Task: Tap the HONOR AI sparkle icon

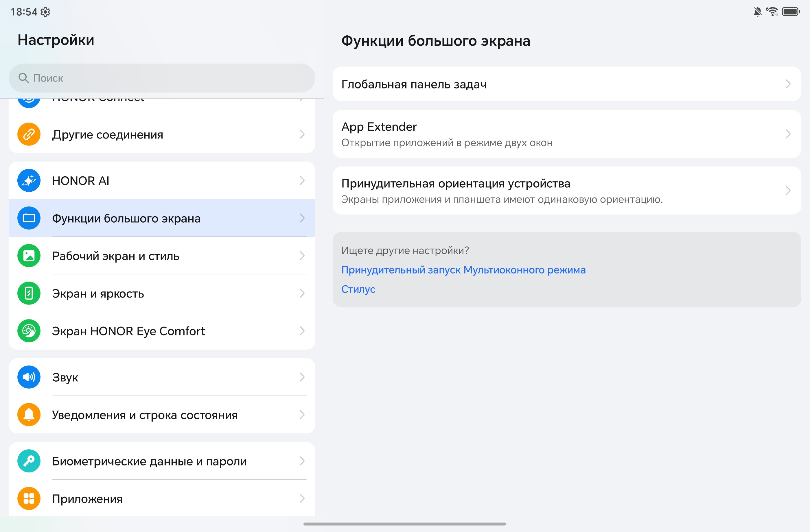Action: click(x=29, y=181)
